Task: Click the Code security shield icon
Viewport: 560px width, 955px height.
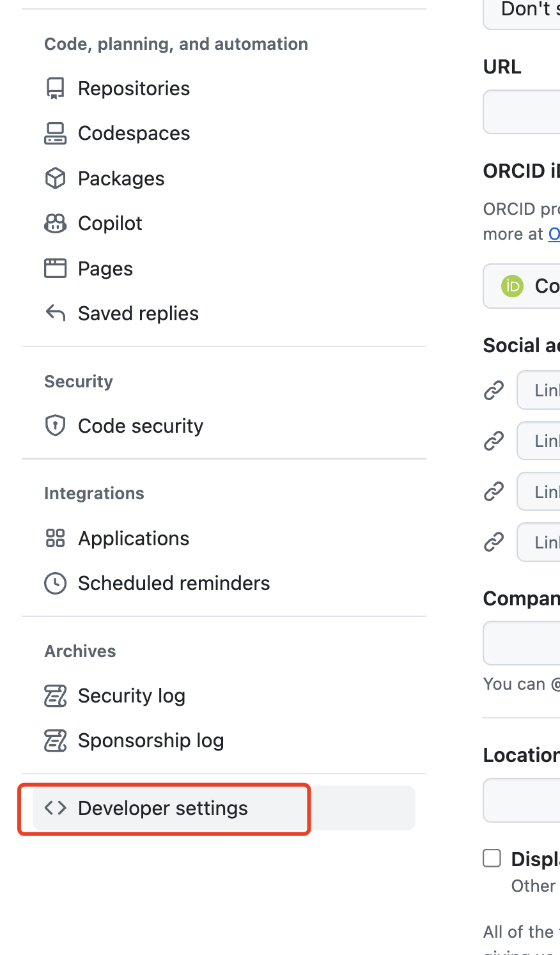Action: click(x=56, y=426)
